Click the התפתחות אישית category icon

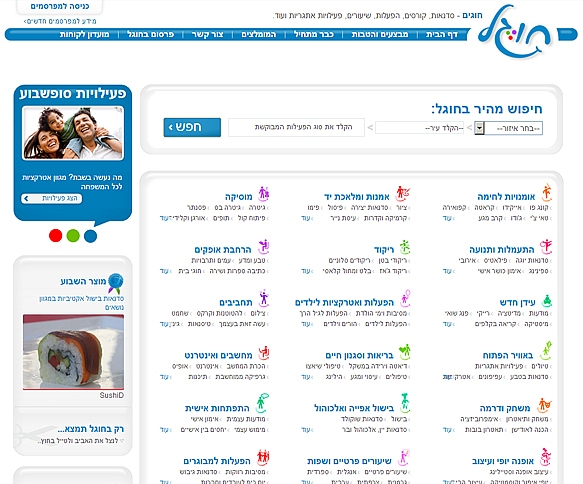(262, 403)
